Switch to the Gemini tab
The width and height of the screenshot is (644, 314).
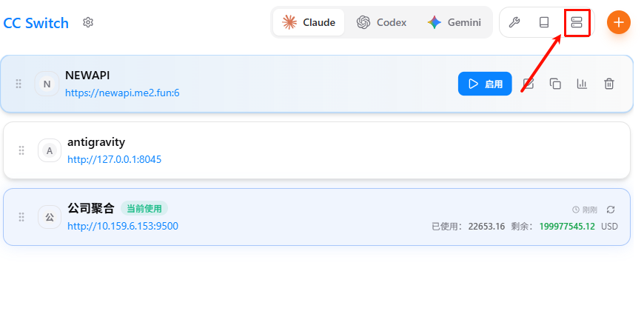[x=454, y=22]
